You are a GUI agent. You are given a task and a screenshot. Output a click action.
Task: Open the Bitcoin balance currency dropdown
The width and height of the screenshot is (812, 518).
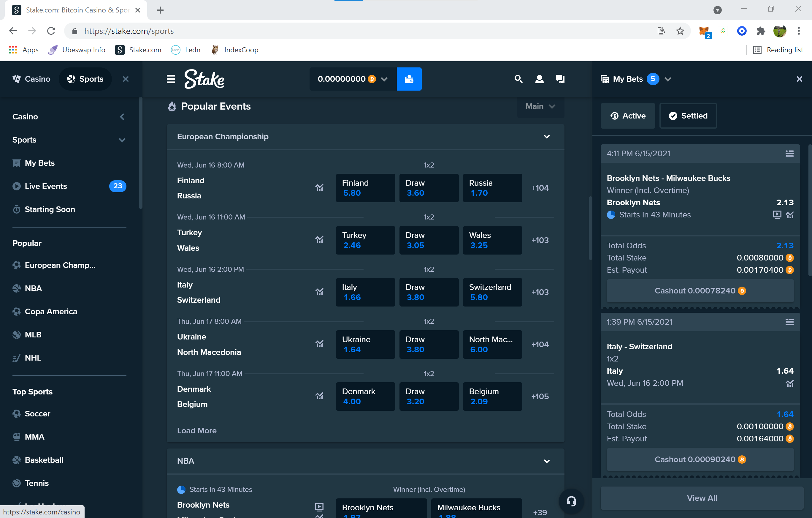point(384,79)
